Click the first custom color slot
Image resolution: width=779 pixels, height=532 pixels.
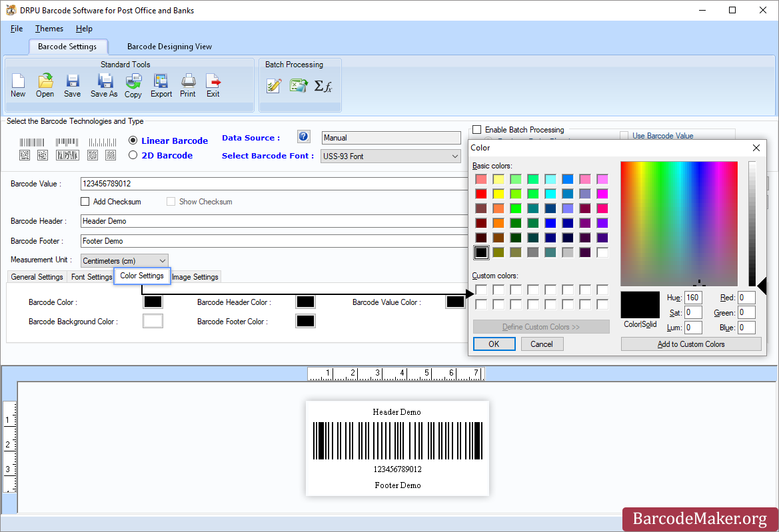point(481,290)
